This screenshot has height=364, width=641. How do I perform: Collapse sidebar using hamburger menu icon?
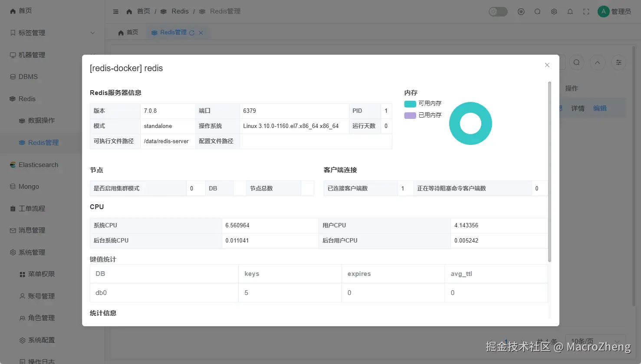(116, 12)
